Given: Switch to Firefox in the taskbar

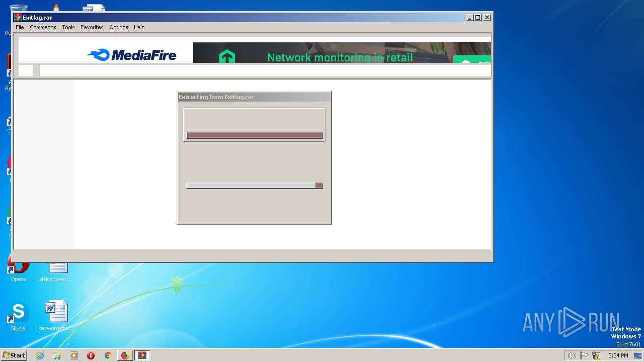Looking at the screenshot, I should click(125, 355).
